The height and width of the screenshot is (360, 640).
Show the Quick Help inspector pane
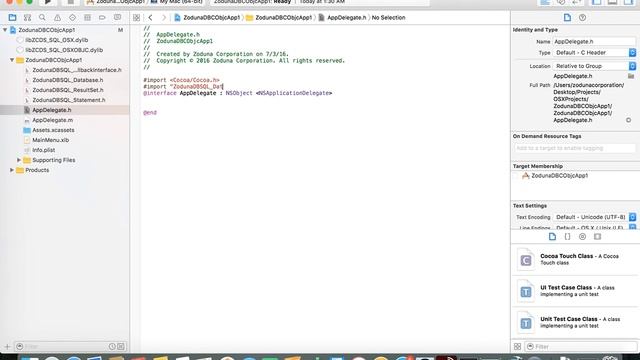[x=582, y=18]
